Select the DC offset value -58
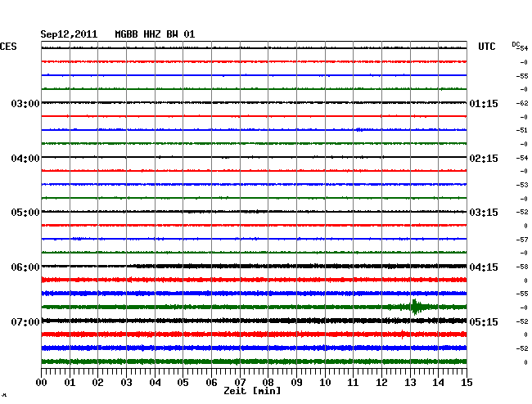The height and width of the screenshot is (404, 532). 522,267
